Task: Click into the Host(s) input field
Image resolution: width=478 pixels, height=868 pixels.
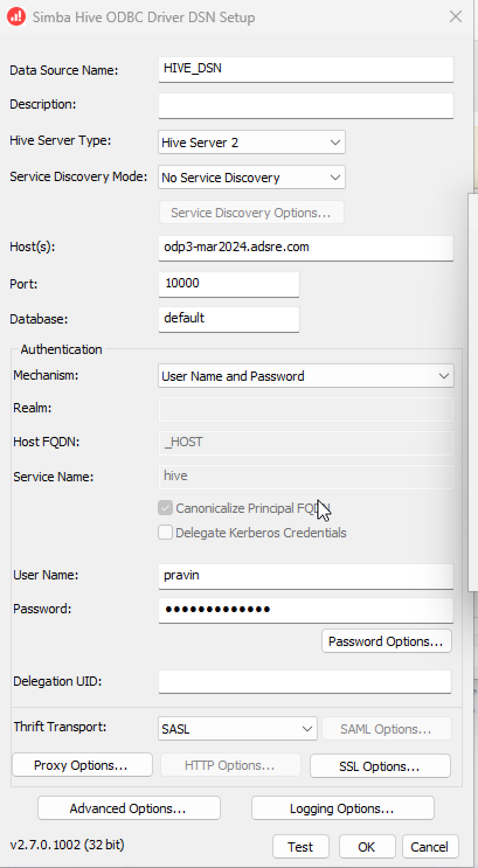Action: 306,248
